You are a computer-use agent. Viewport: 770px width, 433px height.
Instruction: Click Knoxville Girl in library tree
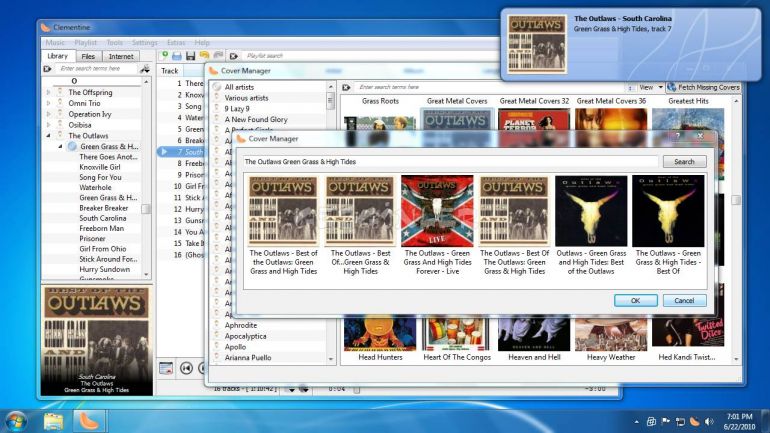(x=100, y=167)
